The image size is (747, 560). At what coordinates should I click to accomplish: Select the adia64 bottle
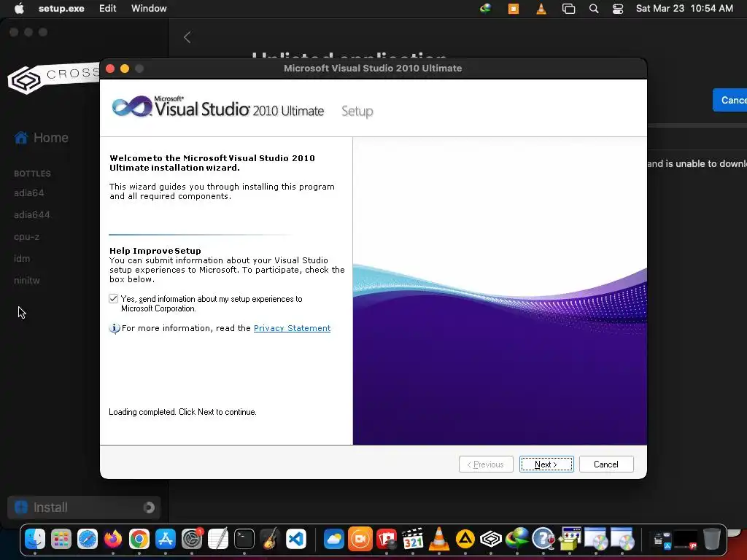coord(29,192)
